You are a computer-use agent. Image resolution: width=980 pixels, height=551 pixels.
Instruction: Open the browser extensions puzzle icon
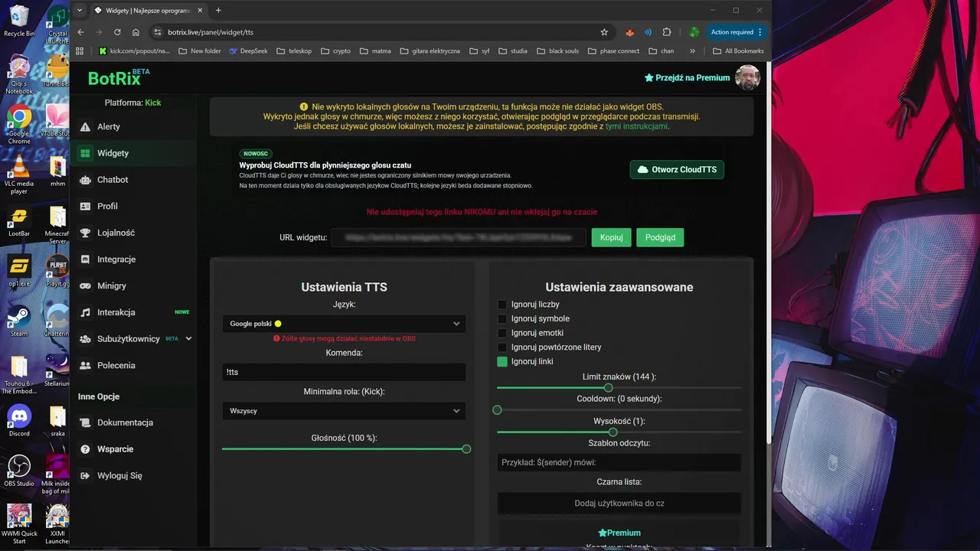pyautogui.click(x=667, y=32)
